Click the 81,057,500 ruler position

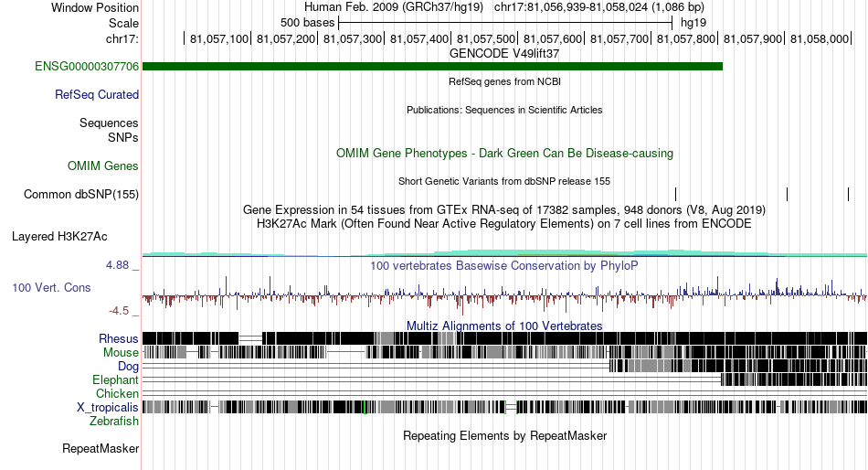pyautogui.click(x=486, y=38)
